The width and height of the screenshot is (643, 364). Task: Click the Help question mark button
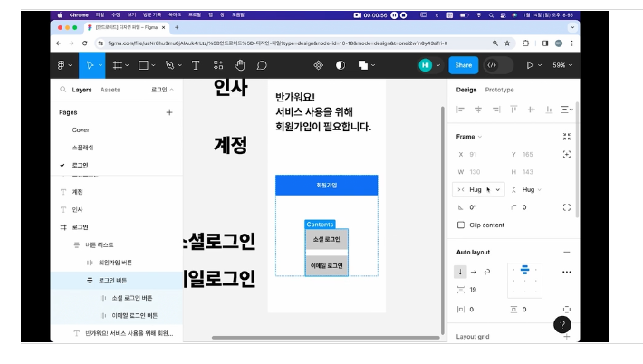tap(562, 325)
